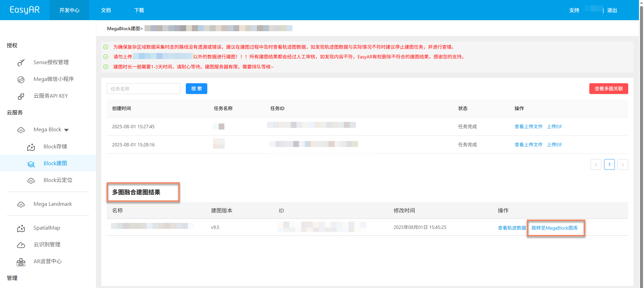The image size is (644, 288).
Task: Click 任务完成 status in 15:27:45 row
Action: [468, 127]
